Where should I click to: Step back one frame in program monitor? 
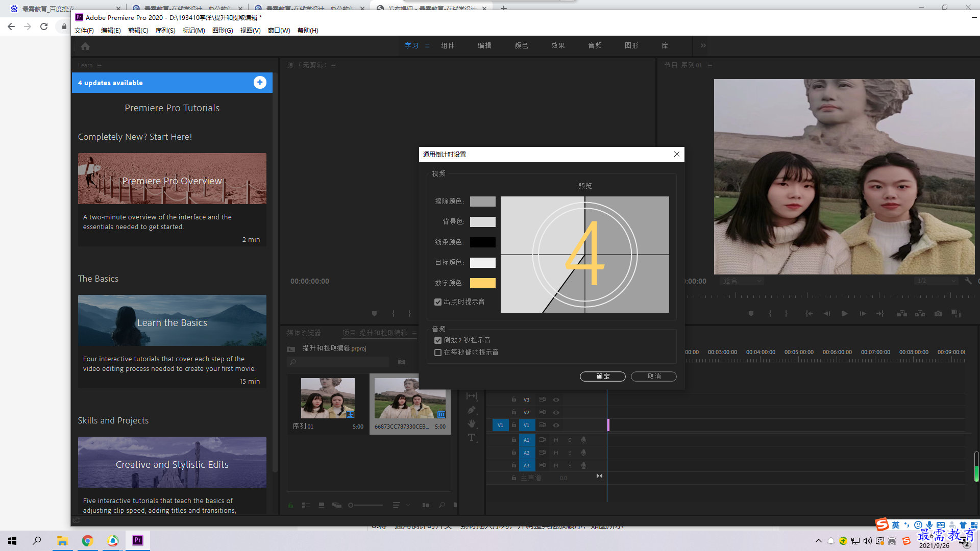pyautogui.click(x=827, y=314)
